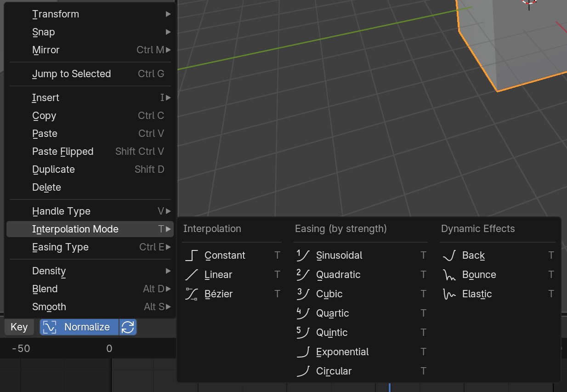
Task: Choose the Linear interpolation icon
Action: pyautogui.click(x=192, y=275)
